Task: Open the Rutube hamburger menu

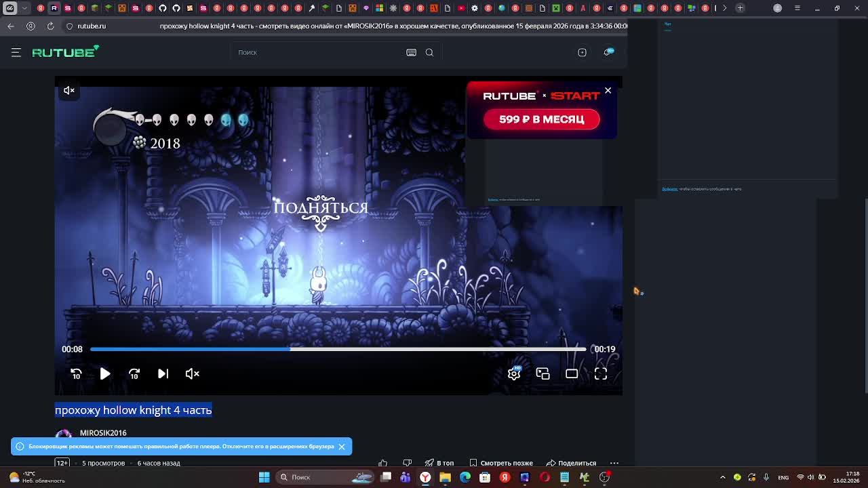Action: coord(16,52)
